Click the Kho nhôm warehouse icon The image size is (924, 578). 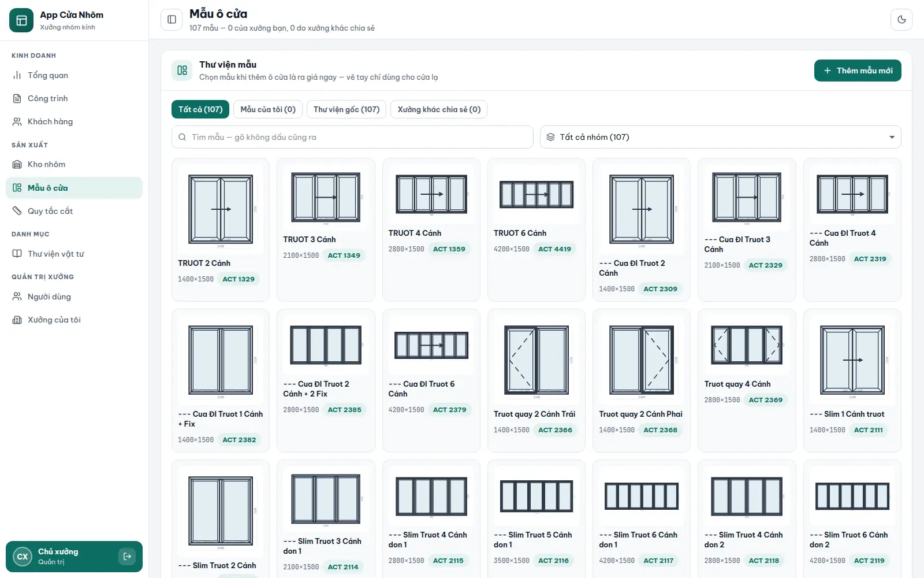pyautogui.click(x=17, y=164)
